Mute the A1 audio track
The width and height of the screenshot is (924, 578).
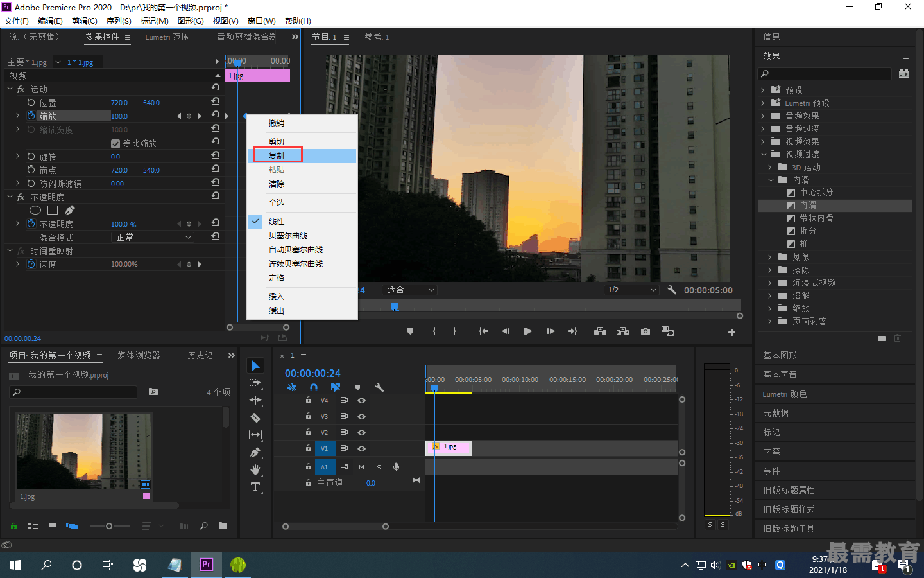pos(361,467)
